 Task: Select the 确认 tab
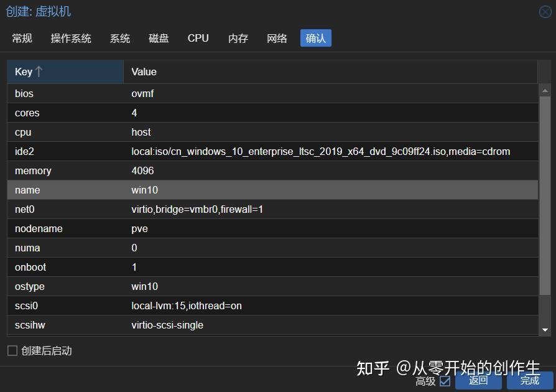pos(315,39)
